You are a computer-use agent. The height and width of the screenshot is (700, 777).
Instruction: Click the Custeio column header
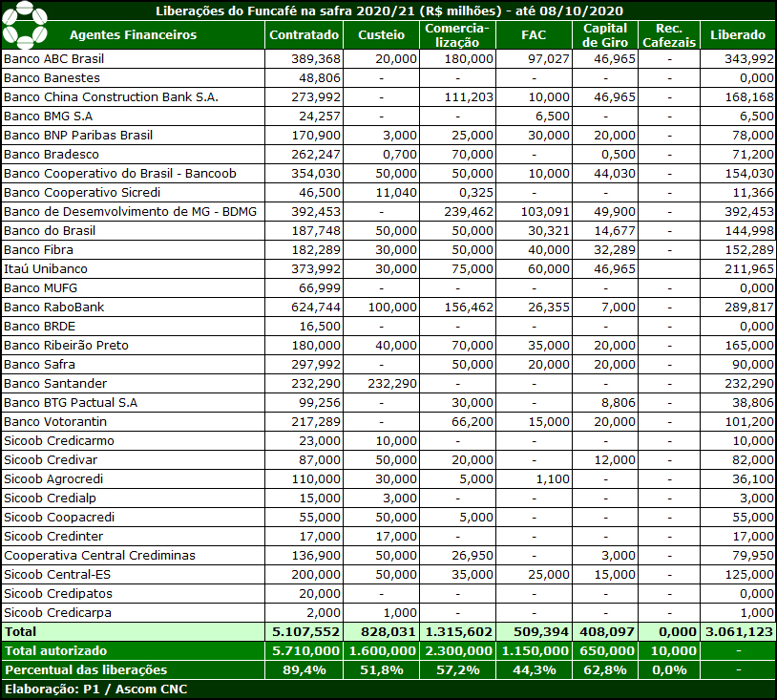[381, 35]
